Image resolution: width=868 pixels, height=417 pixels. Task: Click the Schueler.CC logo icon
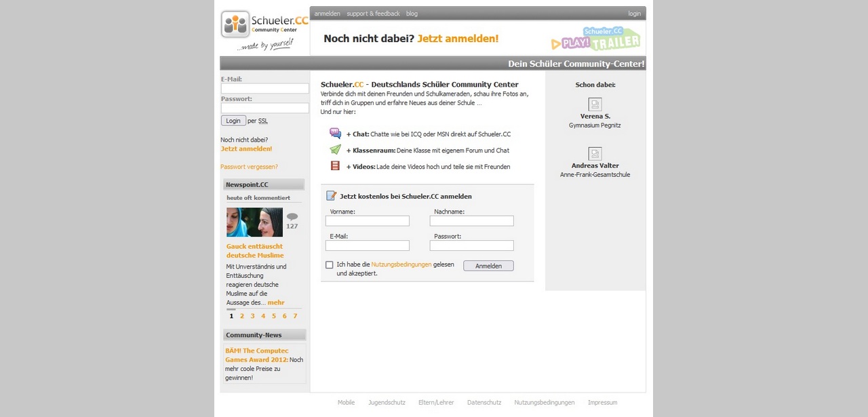[235, 24]
